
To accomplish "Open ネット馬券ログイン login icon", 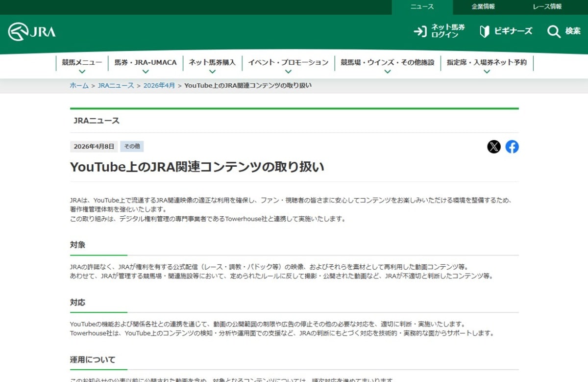I will point(420,32).
